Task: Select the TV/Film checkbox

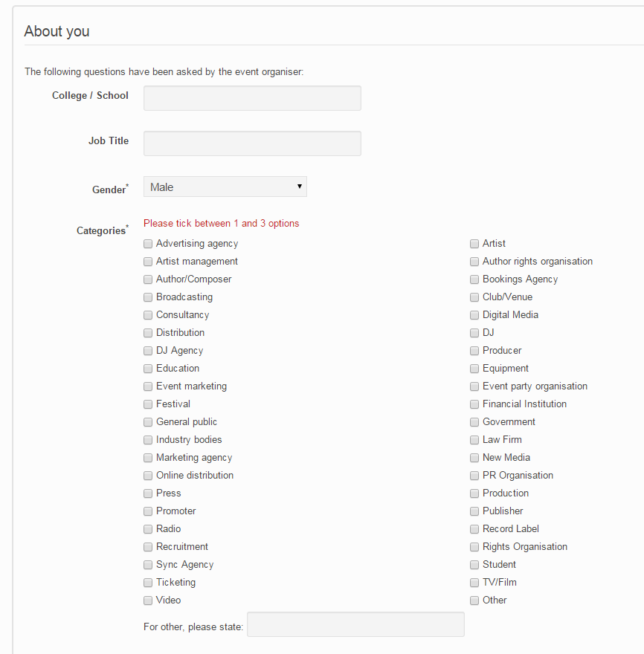Action: 474,583
